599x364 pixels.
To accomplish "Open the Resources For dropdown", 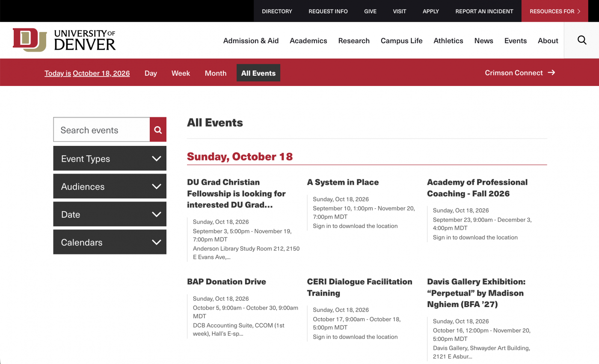I will [555, 11].
